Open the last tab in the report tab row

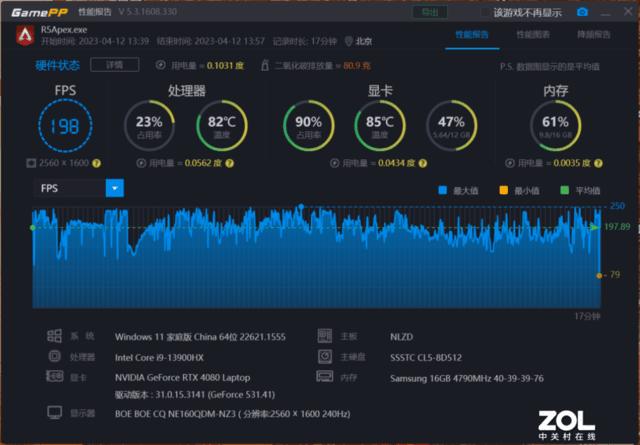click(594, 35)
